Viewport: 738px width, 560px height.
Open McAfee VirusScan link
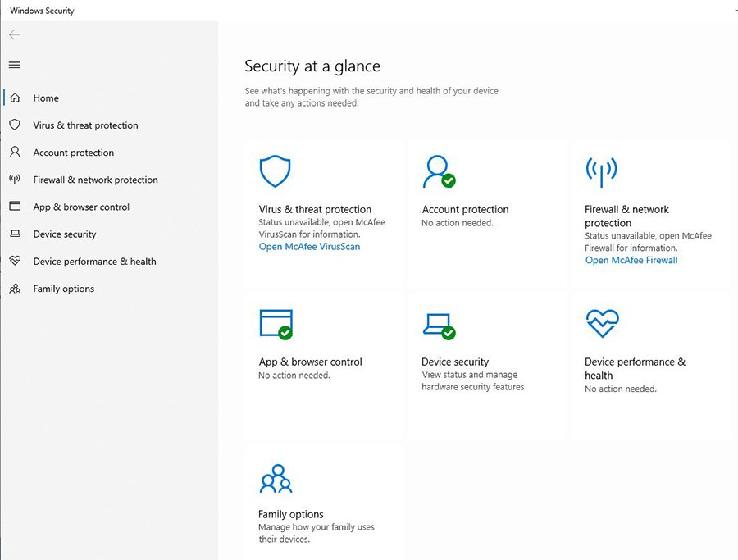tap(309, 246)
